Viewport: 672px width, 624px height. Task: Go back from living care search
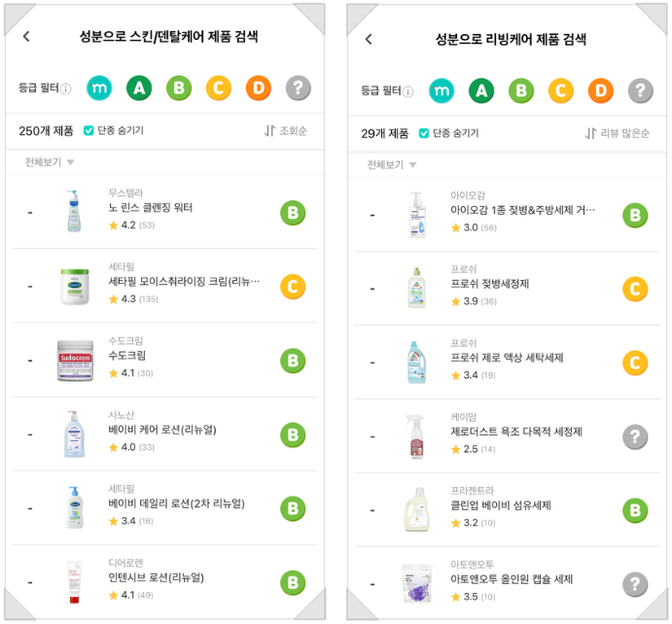coord(369,39)
